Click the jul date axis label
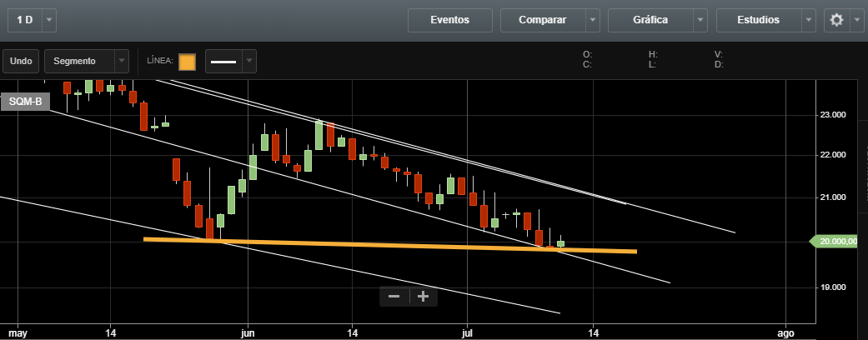Image resolution: width=868 pixels, height=340 pixels. tap(468, 333)
